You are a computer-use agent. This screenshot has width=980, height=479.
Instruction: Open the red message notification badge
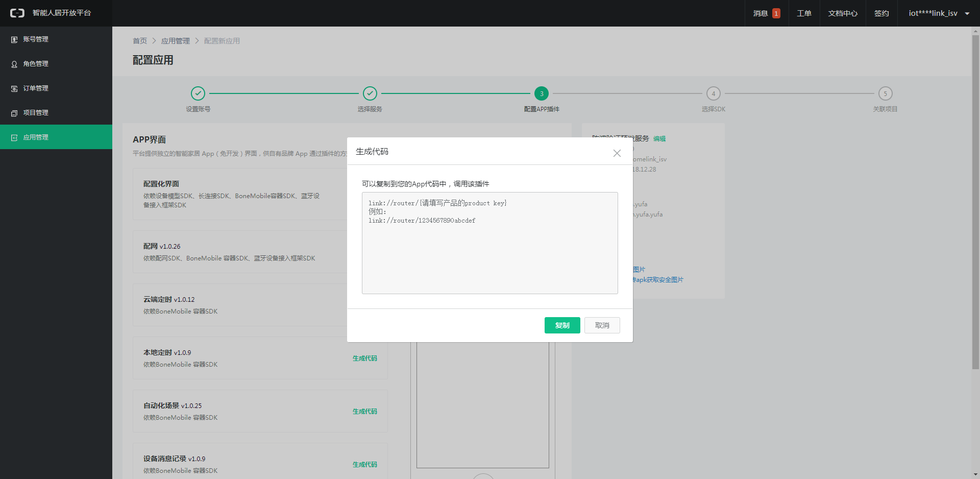tap(776, 13)
